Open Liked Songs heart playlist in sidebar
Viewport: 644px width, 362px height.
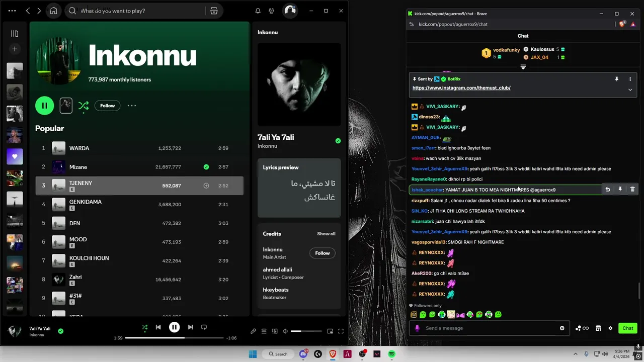[x=15, y=156]
